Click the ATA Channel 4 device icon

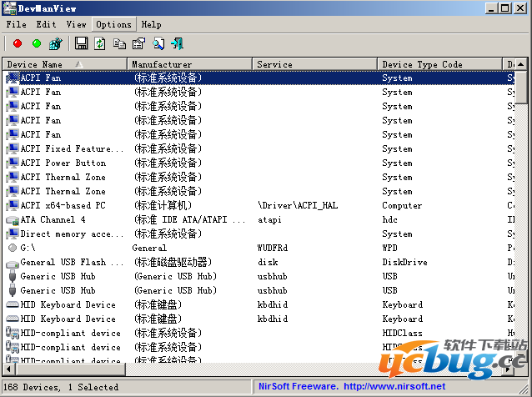13,220
